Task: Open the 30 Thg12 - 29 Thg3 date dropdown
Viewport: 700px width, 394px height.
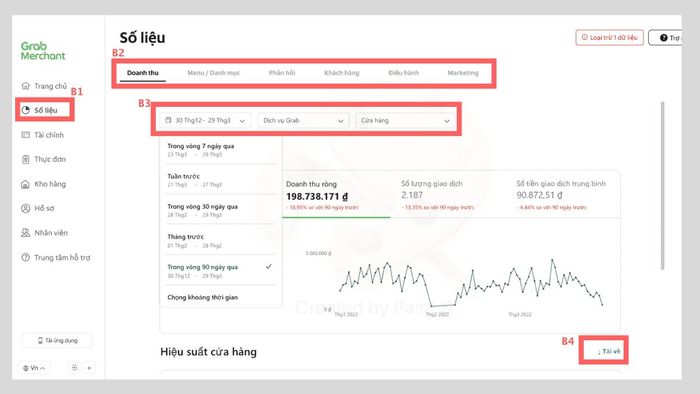Action: click(x=205, y=120)
